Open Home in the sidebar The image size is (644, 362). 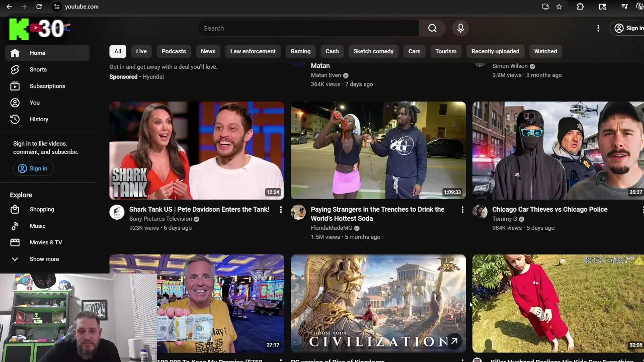click(47, 53)
